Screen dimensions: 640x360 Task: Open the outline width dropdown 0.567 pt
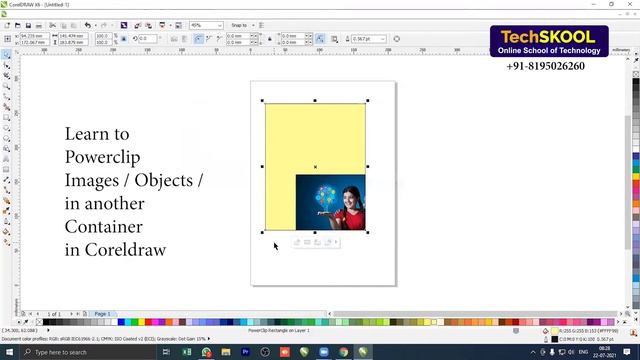tap(383, 39)
